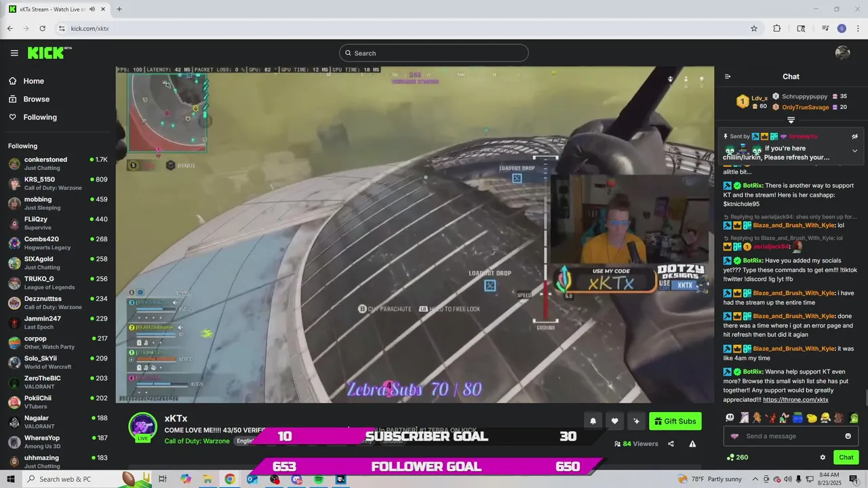Open Chrome extensions puzzle icon
Image resolution: width=868 pixels, height=488 pixels.
(777, 28)
